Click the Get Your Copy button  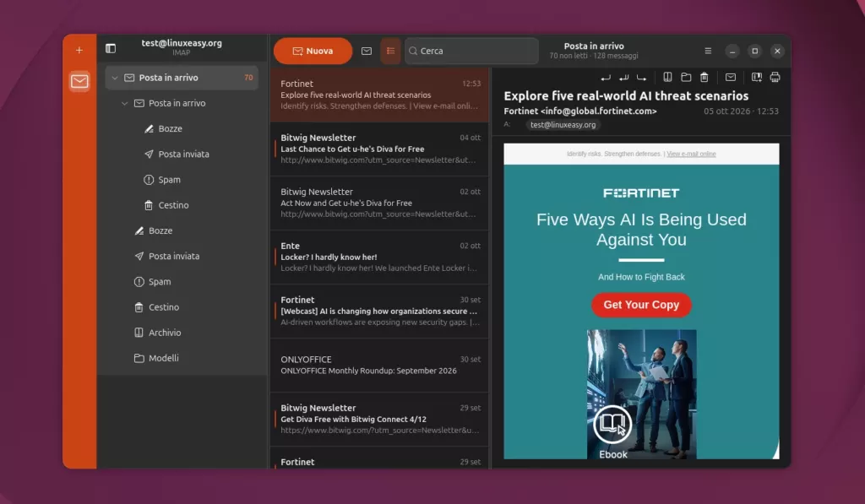(x=641, y=305)
